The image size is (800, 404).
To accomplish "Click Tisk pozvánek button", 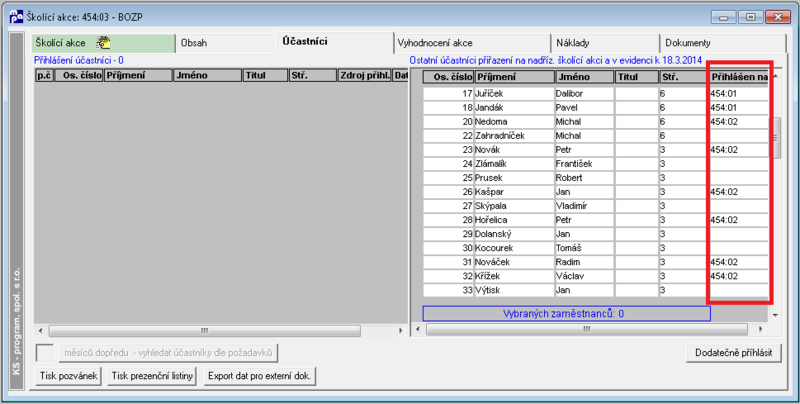I will pyautogui.click(x=69, y=376).
